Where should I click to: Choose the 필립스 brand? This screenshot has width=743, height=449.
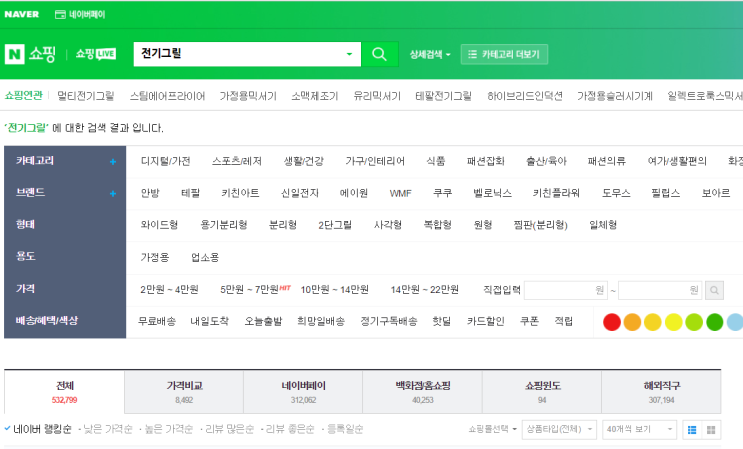(x=666, y=193)
